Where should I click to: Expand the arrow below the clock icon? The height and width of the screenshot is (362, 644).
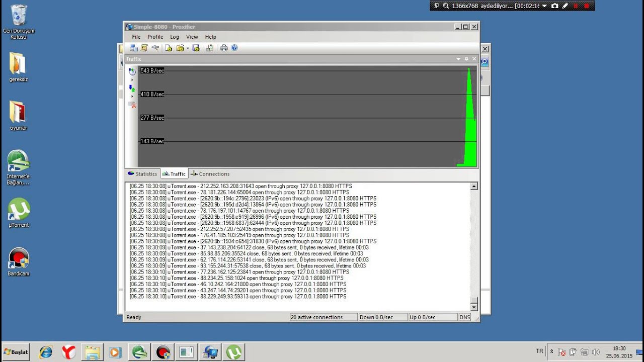132,79
